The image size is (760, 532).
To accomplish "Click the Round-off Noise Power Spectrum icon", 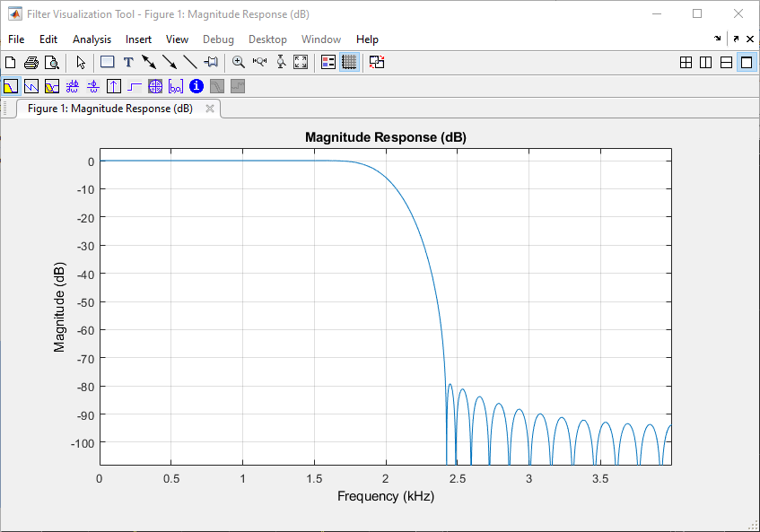I will click(238, 87).
